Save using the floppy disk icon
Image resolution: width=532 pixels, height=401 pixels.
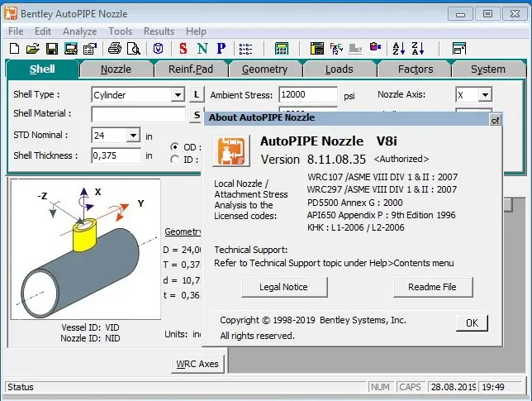(x=52, y=49)
